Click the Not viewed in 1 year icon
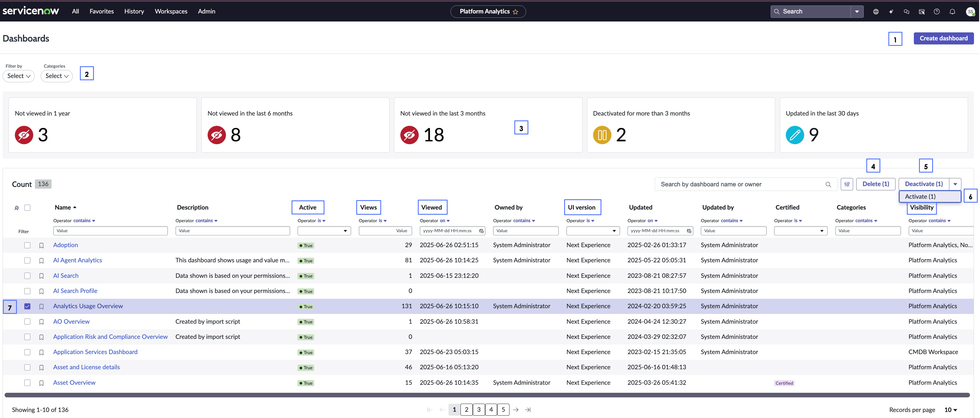Screen dimensions: 980x418 24,135
